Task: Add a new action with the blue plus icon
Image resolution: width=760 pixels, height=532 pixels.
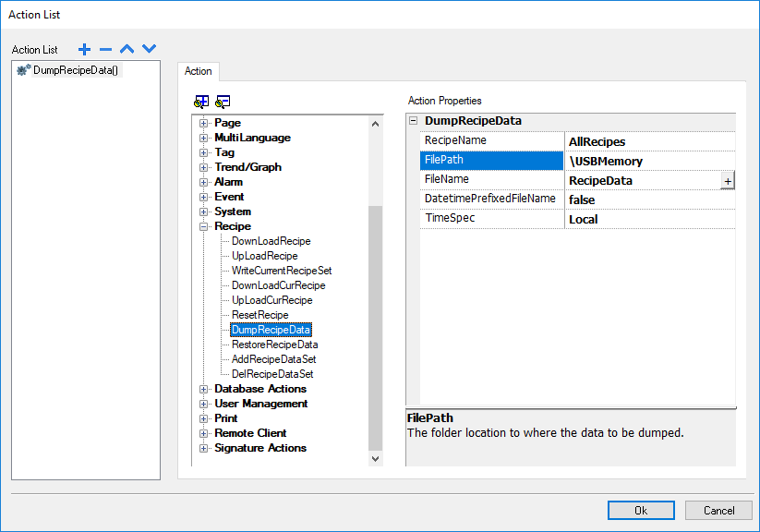Action: point(84,49)
